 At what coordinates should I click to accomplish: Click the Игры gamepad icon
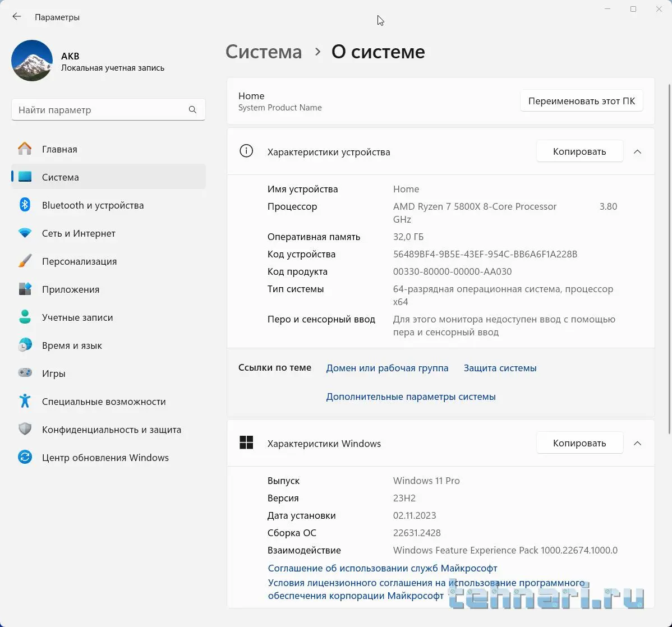coord(25,373)
